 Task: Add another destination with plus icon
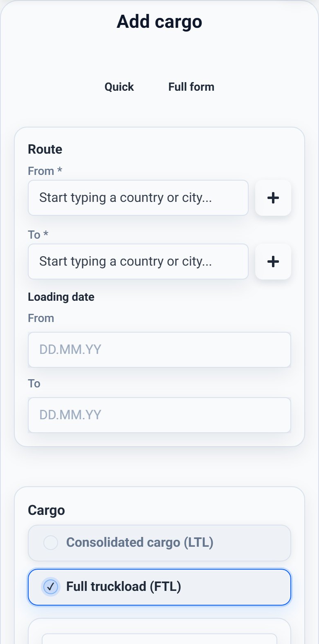[x=273, y=262]
